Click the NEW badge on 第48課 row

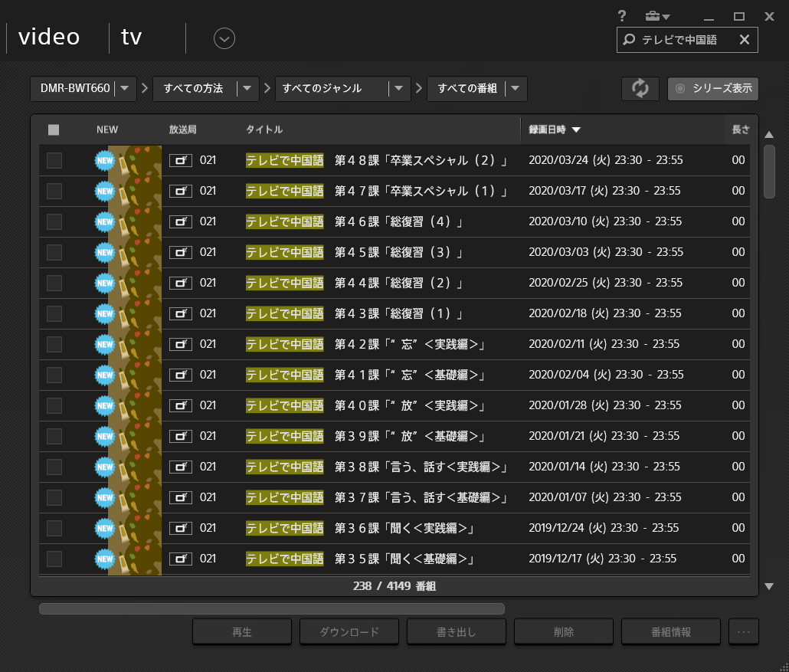104,160
